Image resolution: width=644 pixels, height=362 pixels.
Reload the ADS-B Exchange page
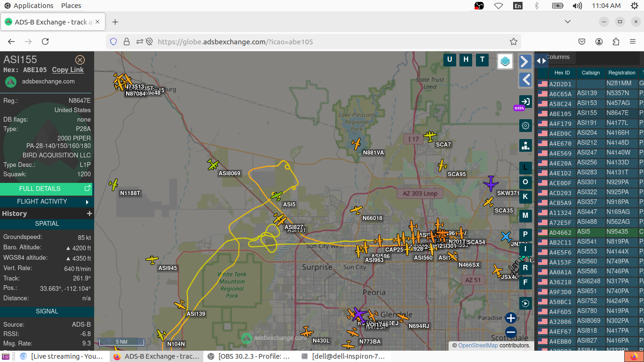coord(45,41)
